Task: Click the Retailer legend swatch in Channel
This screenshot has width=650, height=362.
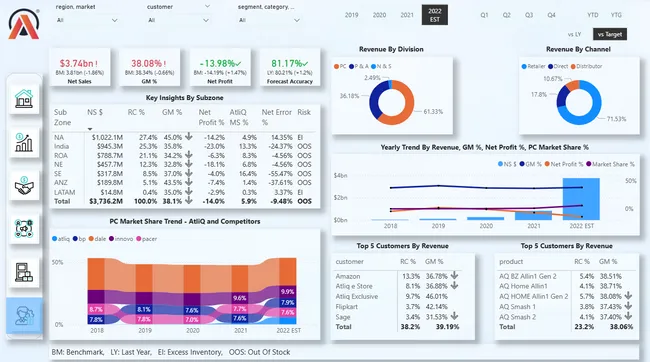Action: click(x=524, y=66)
